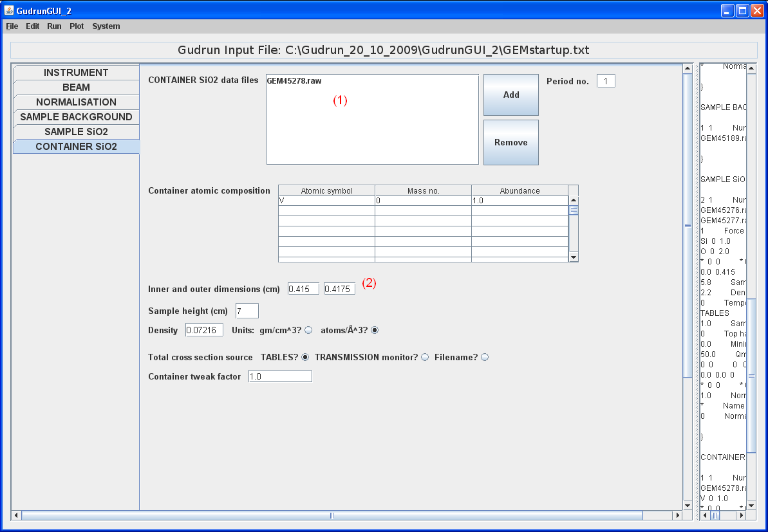
Task: Open the File menu
Action: pos(12,26)
